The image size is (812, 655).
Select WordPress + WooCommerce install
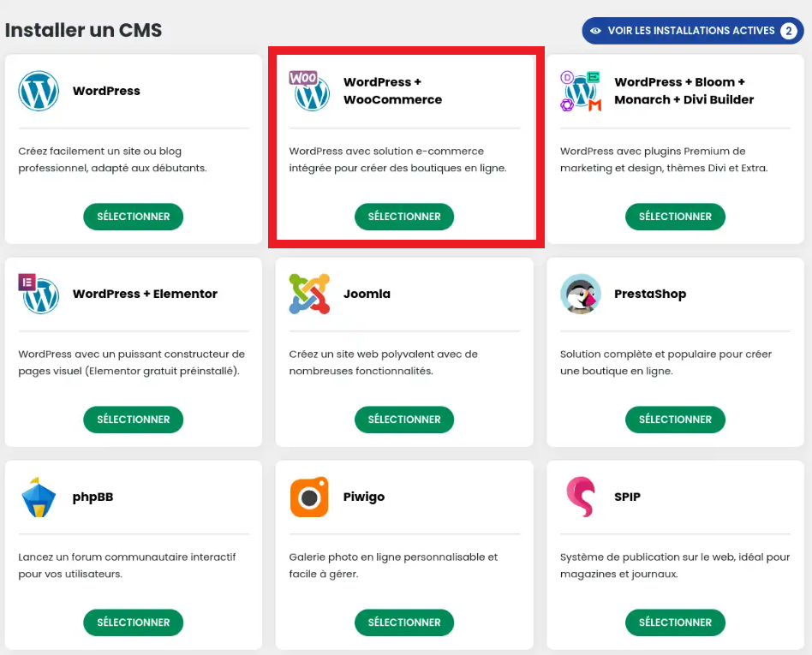(x=404, y=217)
